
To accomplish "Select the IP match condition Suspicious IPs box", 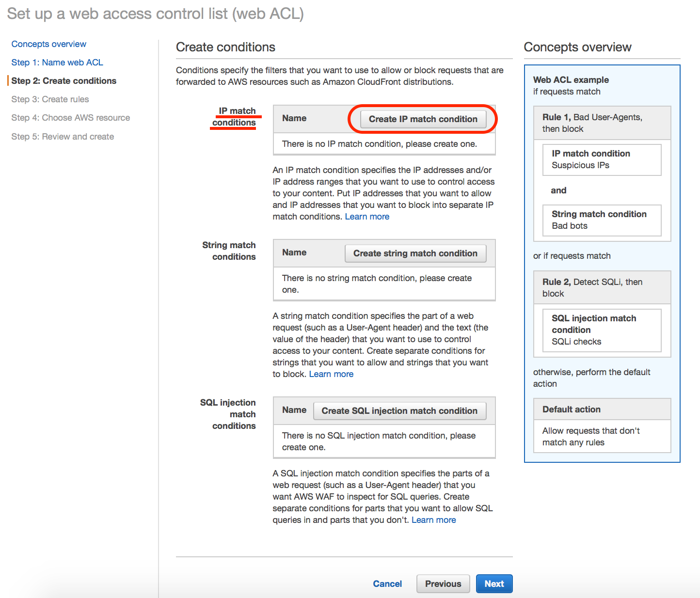I will (602, 159).
